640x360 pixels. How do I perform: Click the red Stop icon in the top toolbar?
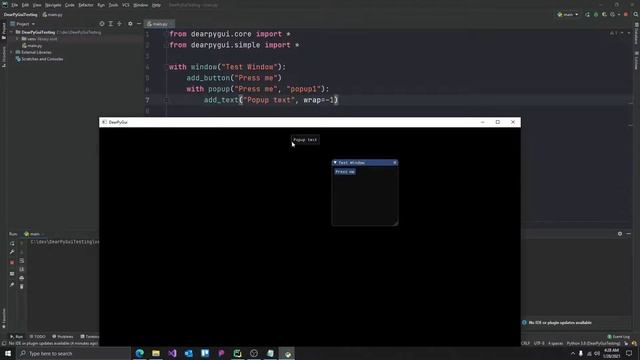tap(626, 15)
